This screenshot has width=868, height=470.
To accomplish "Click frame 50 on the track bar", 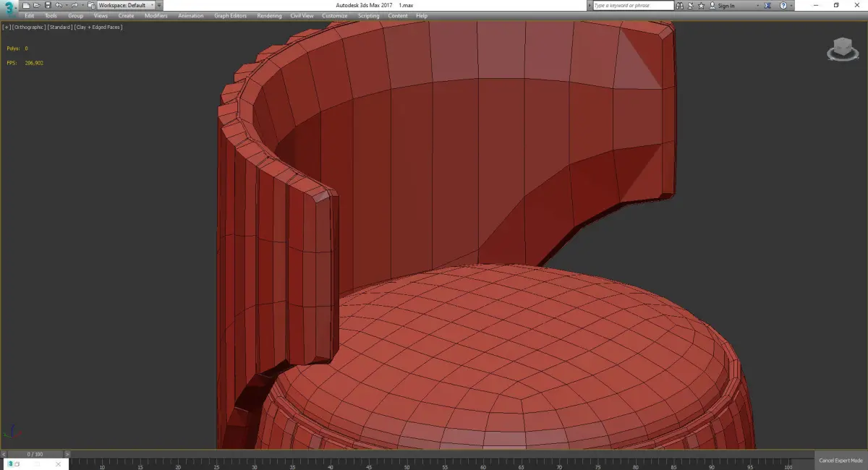I will tap(407, 463).
